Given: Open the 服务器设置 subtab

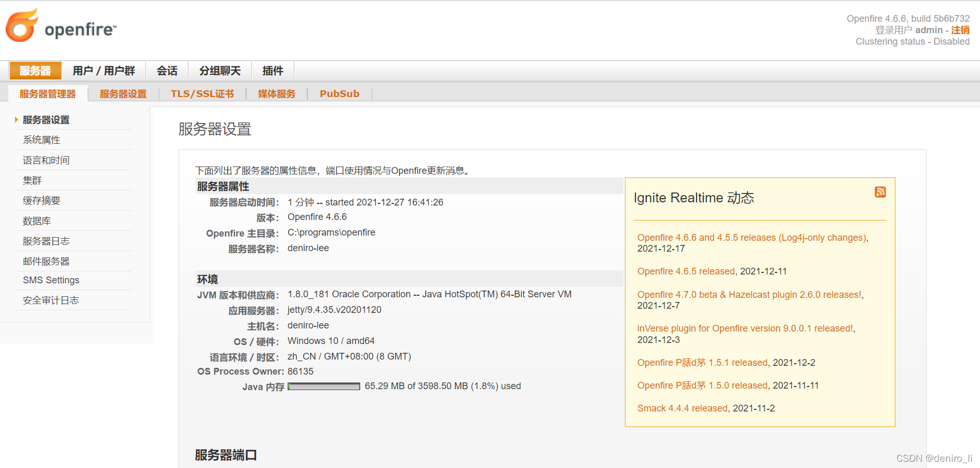Looking at the screenshot, I should pos(123,94).
